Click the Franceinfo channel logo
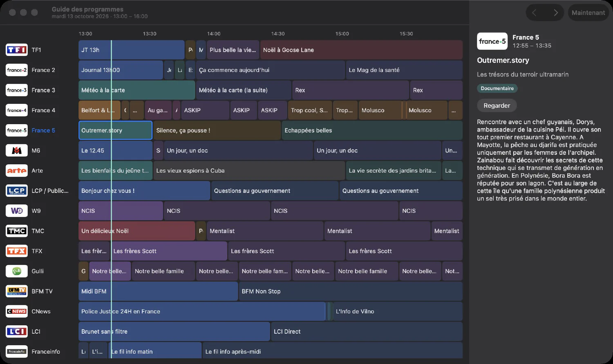The image size is (613, 364). [x=17, y=352]
